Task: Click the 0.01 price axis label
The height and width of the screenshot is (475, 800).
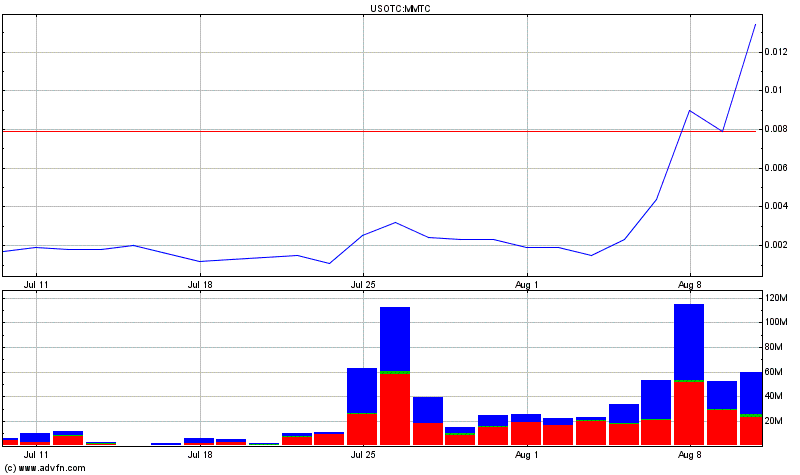Action: (x=773, y=90)
